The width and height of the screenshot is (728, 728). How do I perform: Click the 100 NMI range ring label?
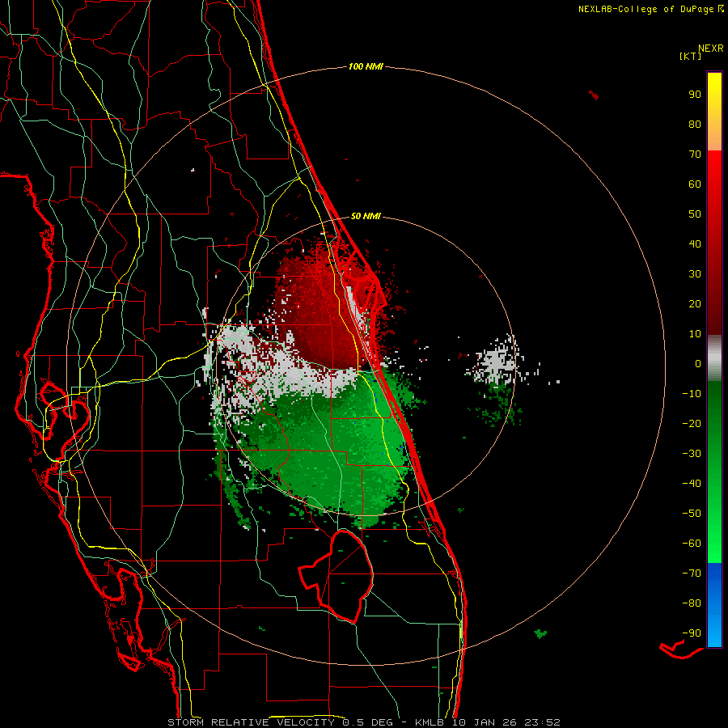[x=366, y=67]
